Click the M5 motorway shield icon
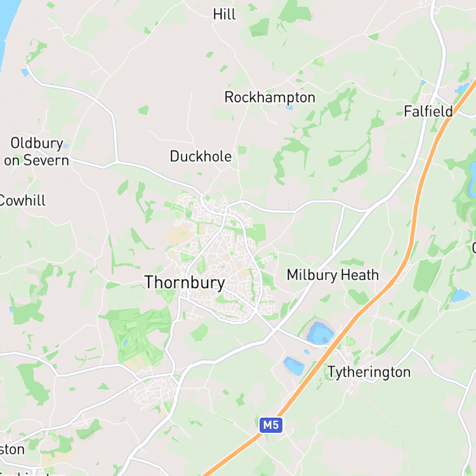The width and height of the screenshot is (476, 476). (x=271, y=425)
